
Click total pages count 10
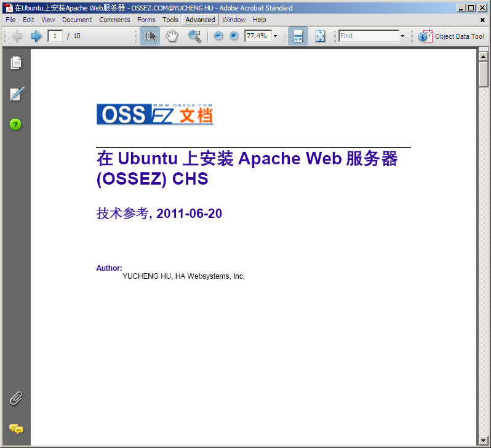77,36
